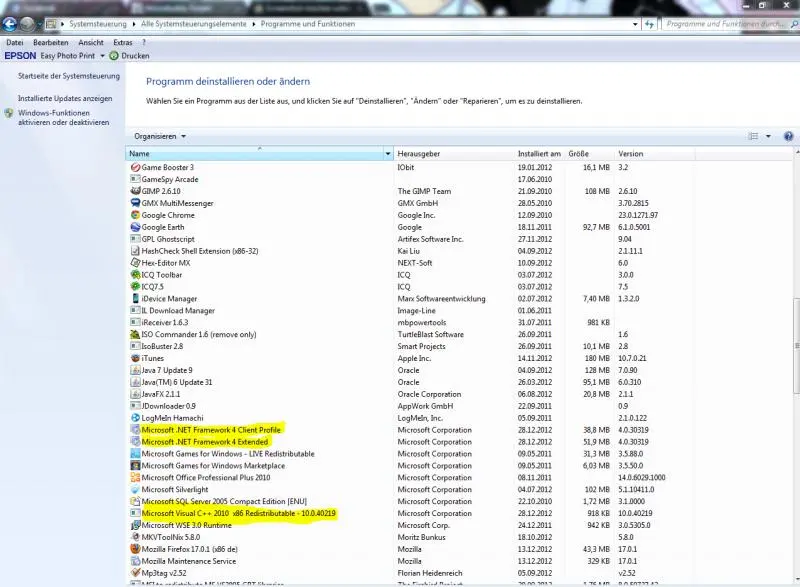Image resolution: width=800 pixels, height=587 pixels.
Task: Select the ICQ Toolbar icon
Action: [x=135, y=275]
